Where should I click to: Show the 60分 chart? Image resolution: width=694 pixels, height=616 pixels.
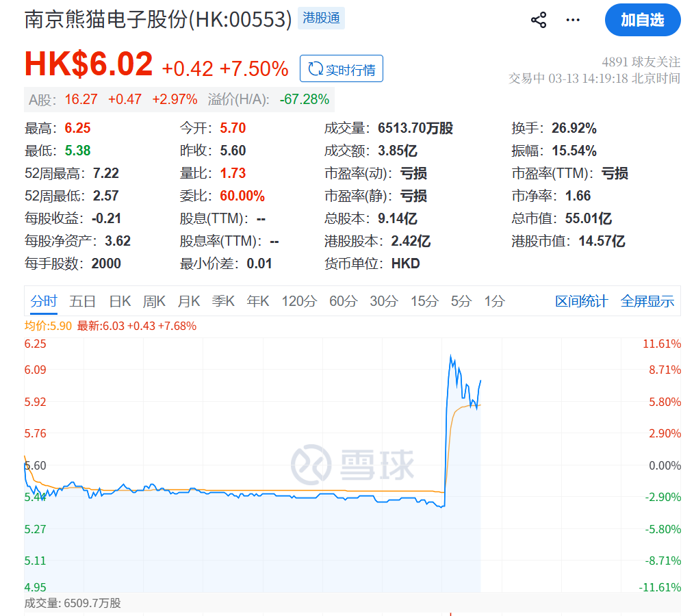tap(342, 301)
